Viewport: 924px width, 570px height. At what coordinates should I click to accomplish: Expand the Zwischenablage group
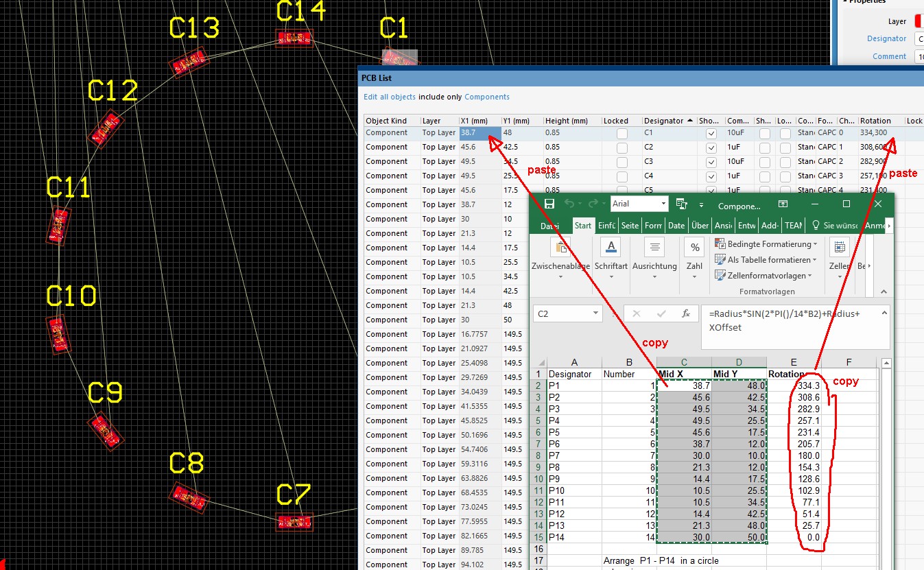pyautogui.click(x=560, y=276)
